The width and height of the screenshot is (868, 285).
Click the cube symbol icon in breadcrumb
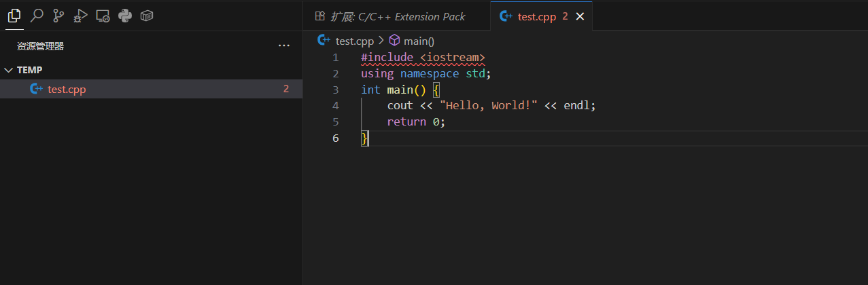[394, 41]
